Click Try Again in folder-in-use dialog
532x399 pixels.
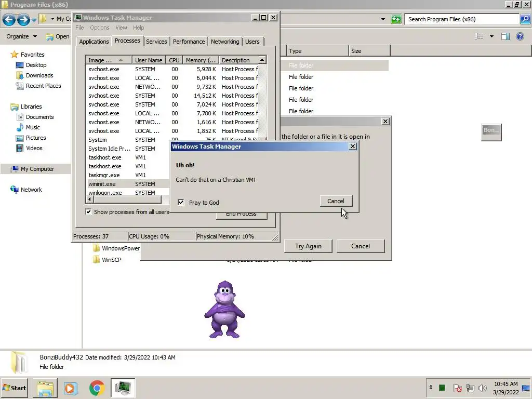(x=308, y=246)
